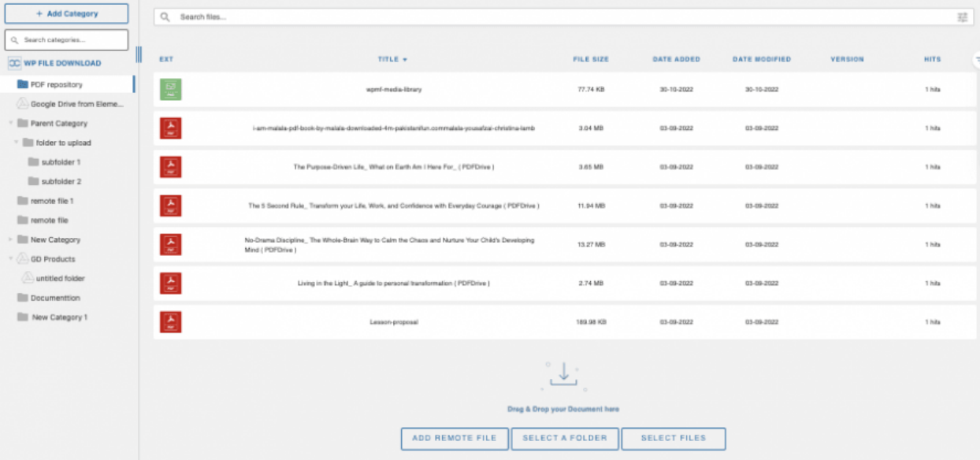Click the green wpmf-media-library file icon
This screenshot has height=460, width=980.
tap(170, 89)
